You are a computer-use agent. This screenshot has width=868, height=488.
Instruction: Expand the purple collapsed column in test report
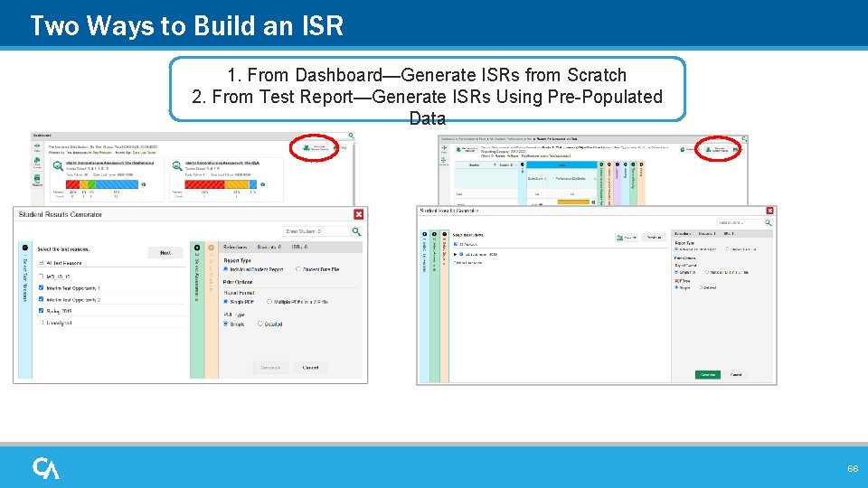[618, 183]
